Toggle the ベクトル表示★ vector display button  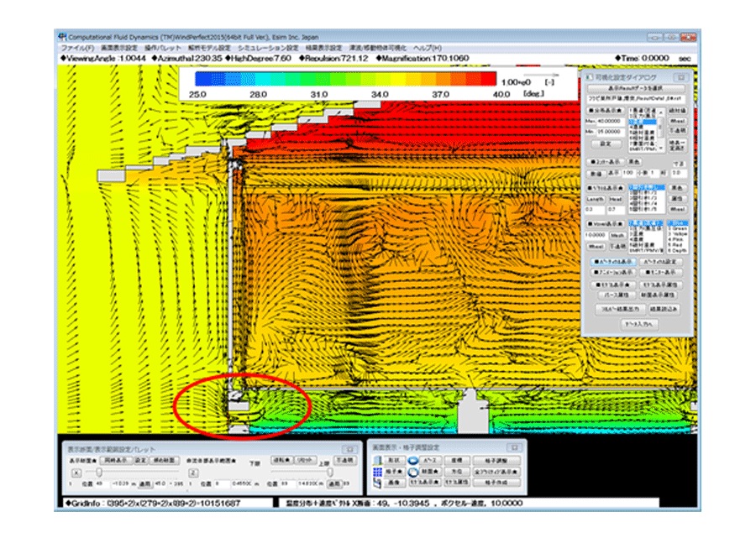pyautogui.click(x=605, y=187)
